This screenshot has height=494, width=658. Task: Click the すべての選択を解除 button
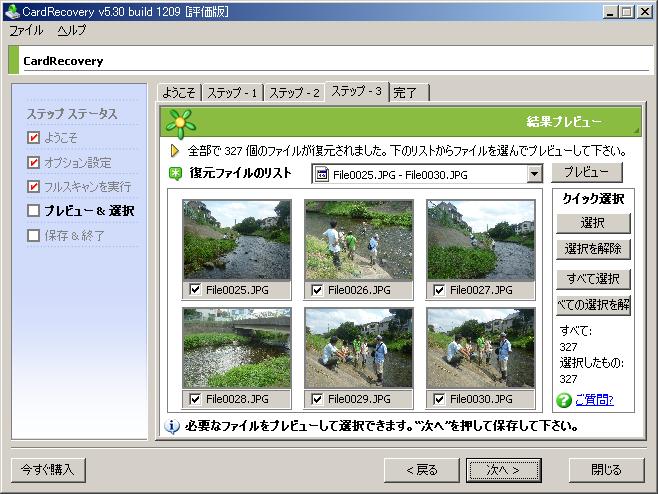coord(593,305)
